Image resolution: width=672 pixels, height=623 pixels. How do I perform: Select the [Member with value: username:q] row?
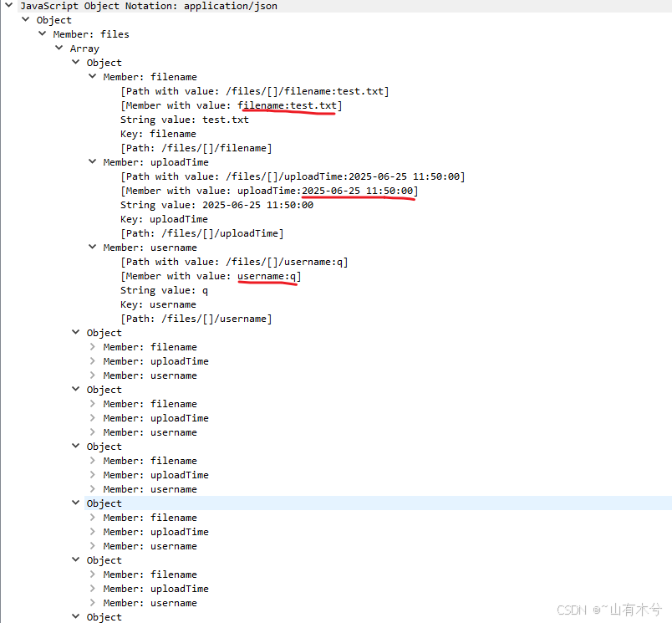(x=211, y=276)
